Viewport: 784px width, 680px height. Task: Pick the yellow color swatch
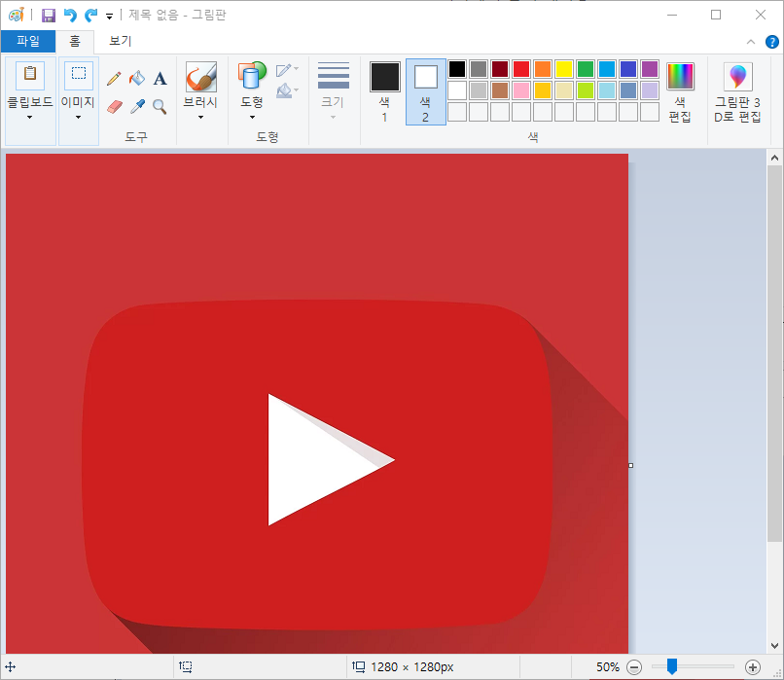tap(564, 69)
